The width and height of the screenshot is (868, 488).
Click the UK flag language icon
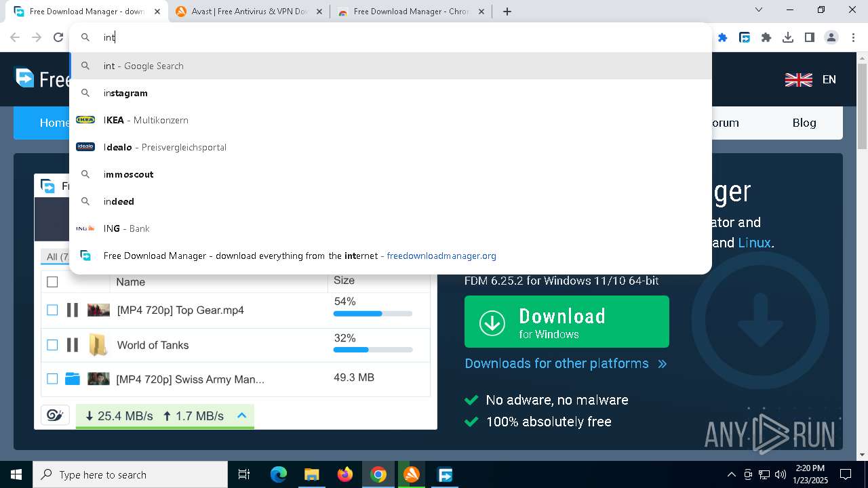pos(798,79)
